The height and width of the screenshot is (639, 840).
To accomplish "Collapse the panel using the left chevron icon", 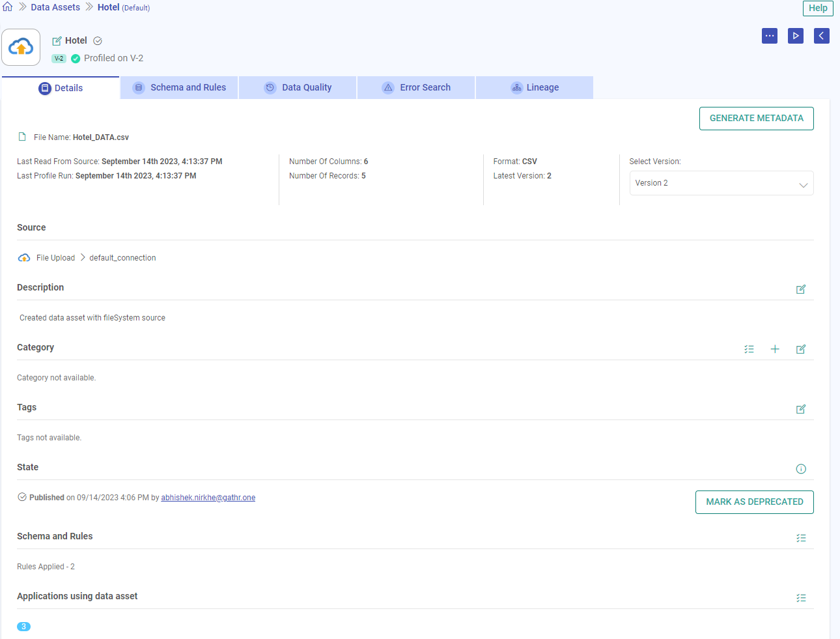I will pos(822,36).
